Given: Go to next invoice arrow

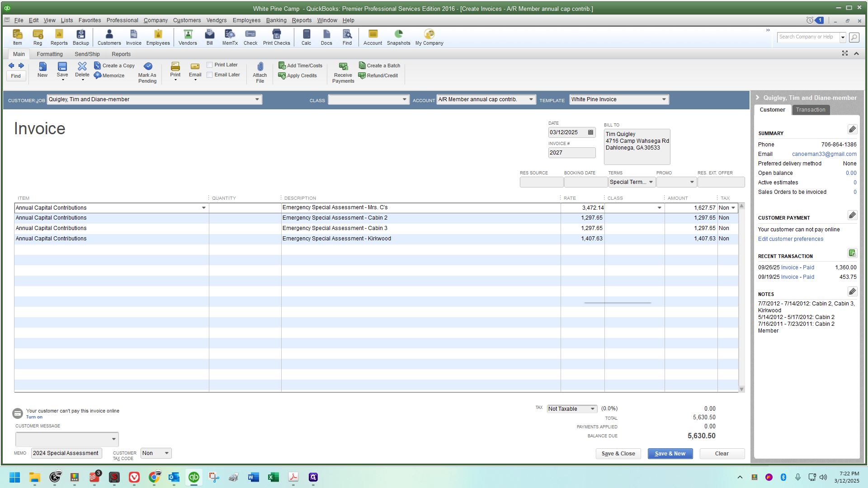Looking at the screenshot, I should tap(21, 66).
